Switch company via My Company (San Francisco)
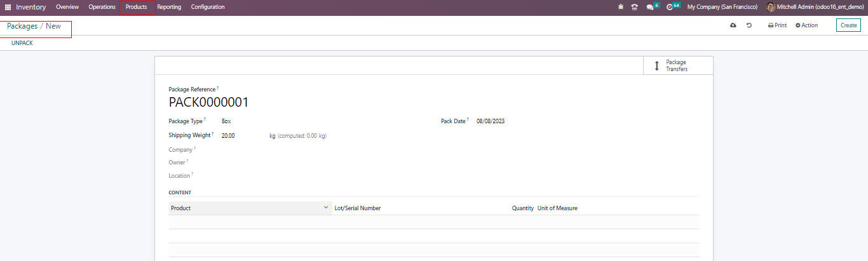This screenshot has height=261, width=868. pos(722,7)
